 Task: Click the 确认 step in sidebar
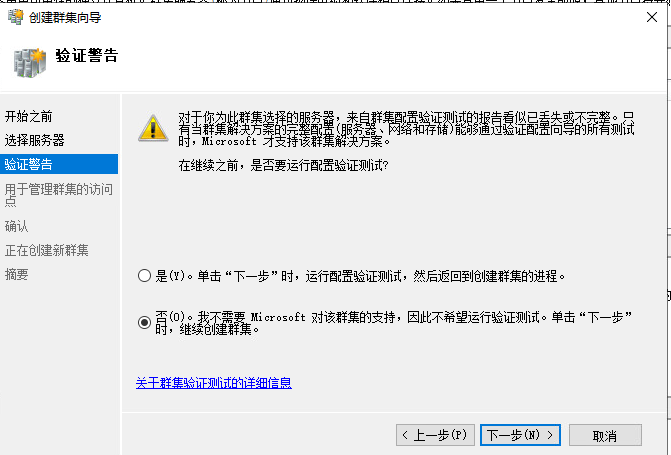click(x=16, y=226)
